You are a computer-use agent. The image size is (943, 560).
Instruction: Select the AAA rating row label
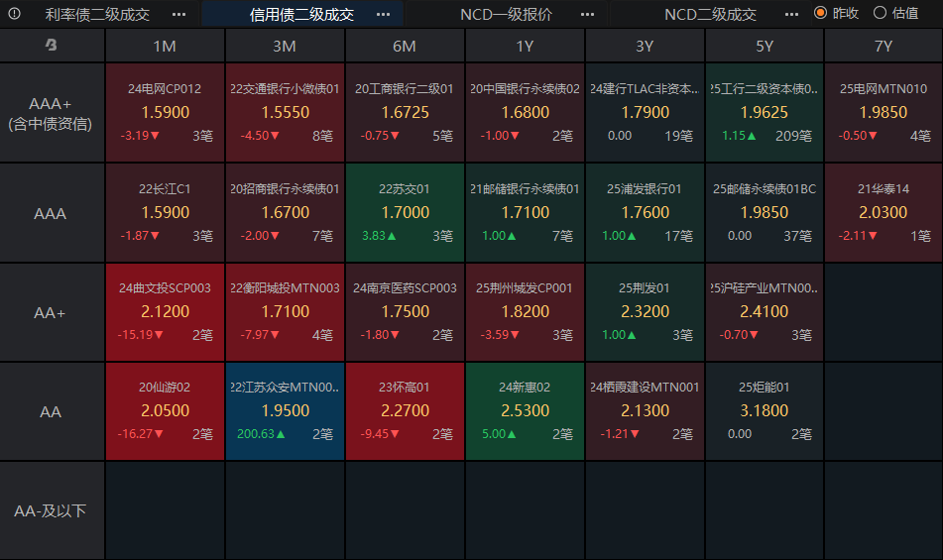click(52, 213)
